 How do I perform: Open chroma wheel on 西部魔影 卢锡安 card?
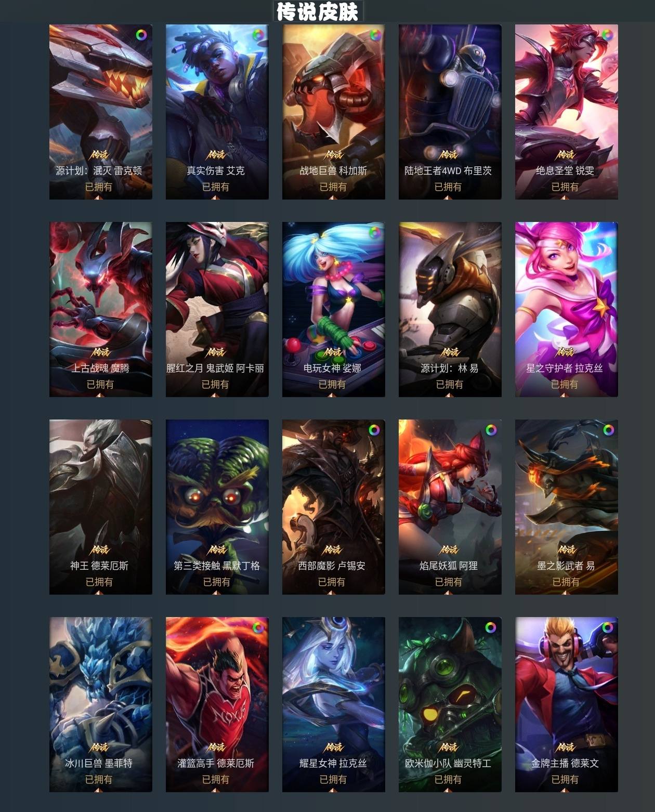[x=374, y=430]
